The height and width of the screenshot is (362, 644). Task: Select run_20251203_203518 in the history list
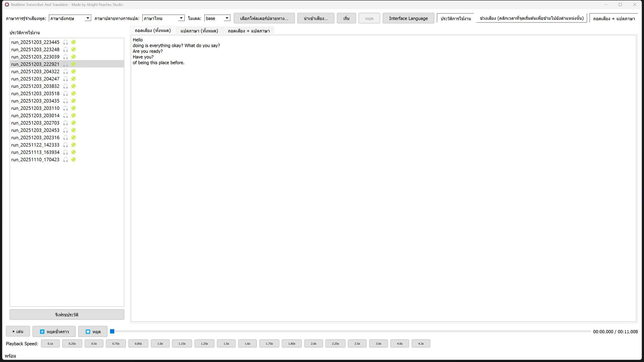[x=35, y=94]
